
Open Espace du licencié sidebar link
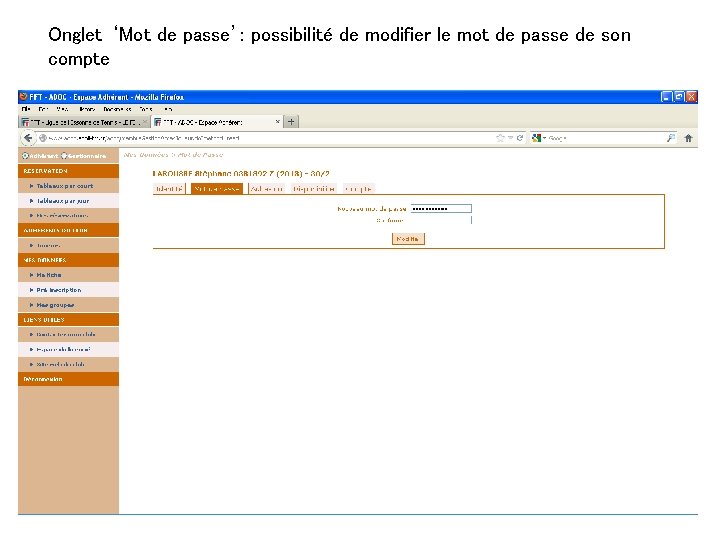click(x=63, y=349)
